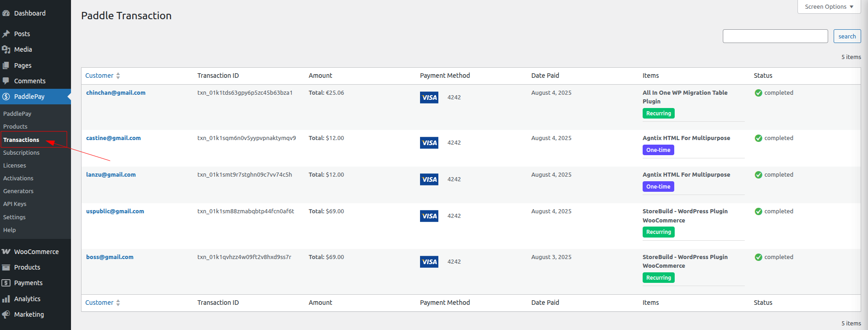Click completed checkmark icon for castine row
Image resolution: width=868 pixels, height=330 pixels.
[759, 138]
